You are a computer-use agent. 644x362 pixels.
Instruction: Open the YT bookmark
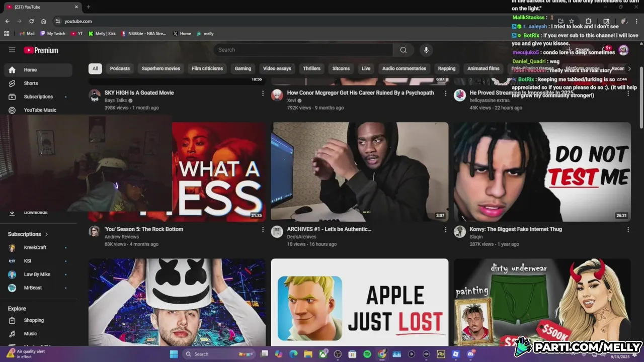click(77, 34)
